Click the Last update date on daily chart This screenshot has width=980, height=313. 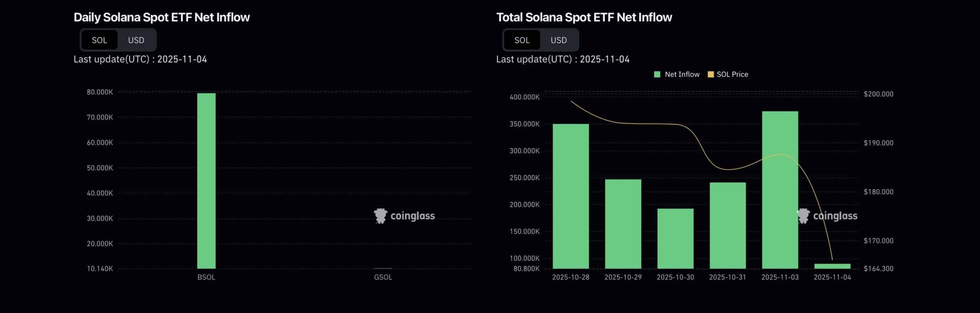point(141,59)
